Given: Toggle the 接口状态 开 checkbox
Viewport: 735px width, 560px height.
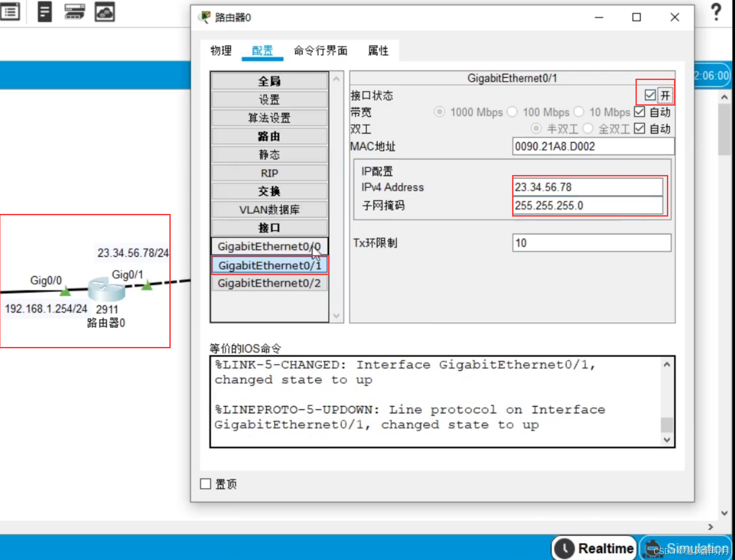Looking at the screenshot, I should 650,95.
